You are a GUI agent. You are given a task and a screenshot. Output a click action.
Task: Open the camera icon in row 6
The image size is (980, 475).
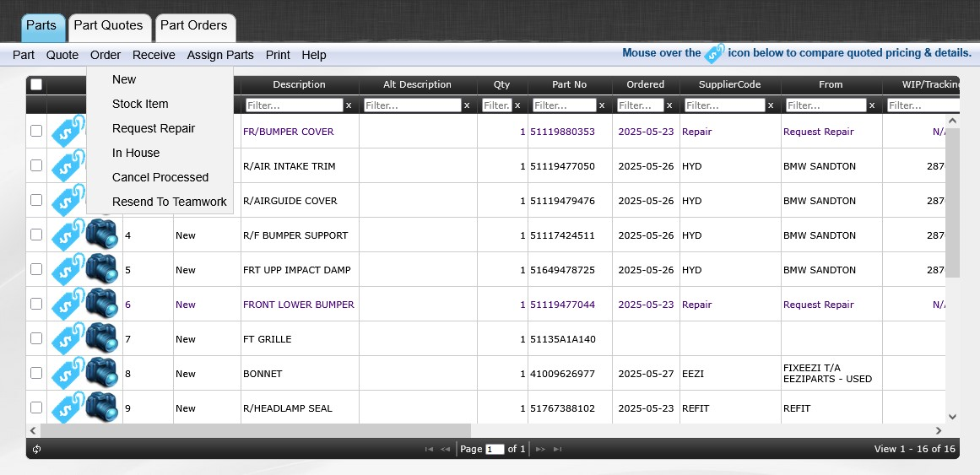(x=102, y=305)
